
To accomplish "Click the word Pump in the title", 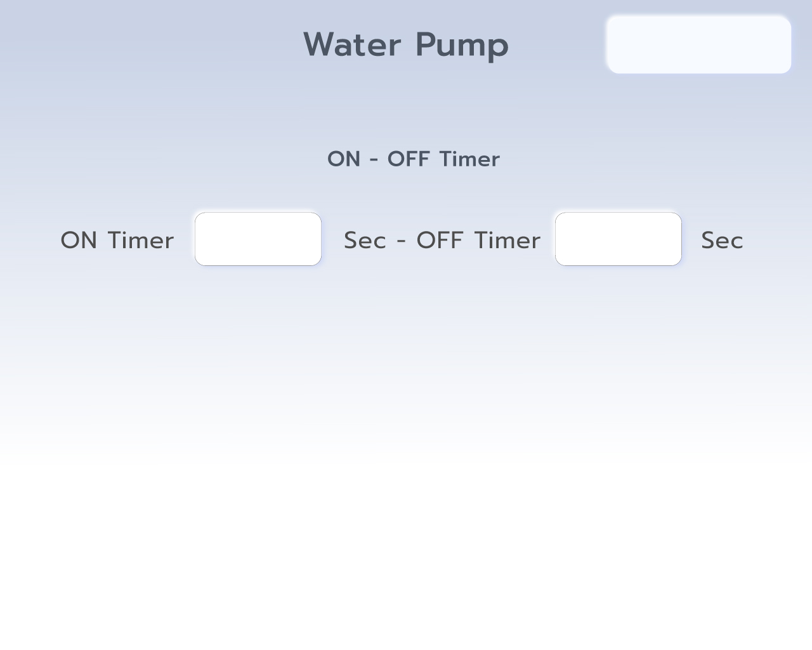I will coord(462,46).
